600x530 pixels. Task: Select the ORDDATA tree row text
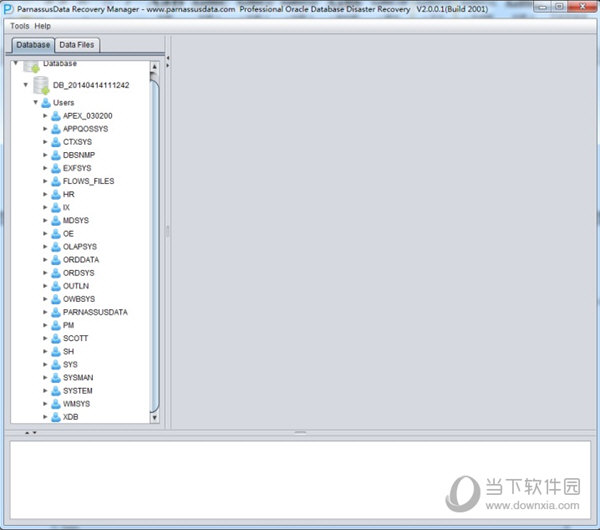tap(81, 260)
